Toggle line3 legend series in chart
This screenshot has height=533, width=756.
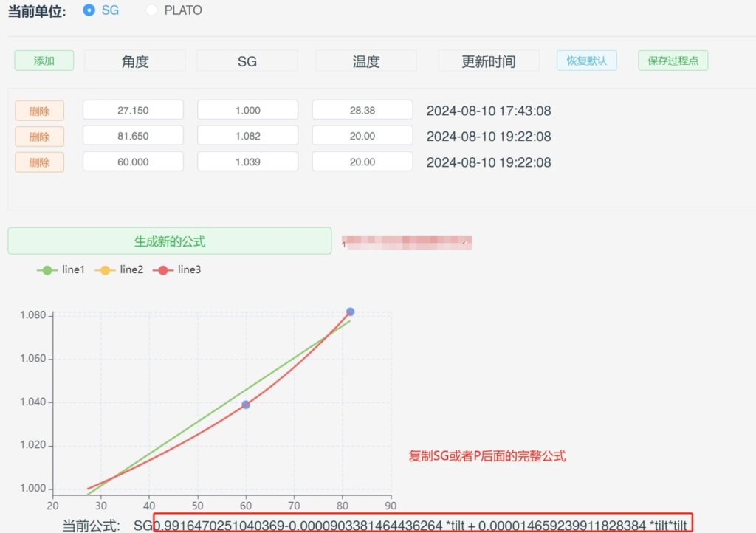pos(176,270)
